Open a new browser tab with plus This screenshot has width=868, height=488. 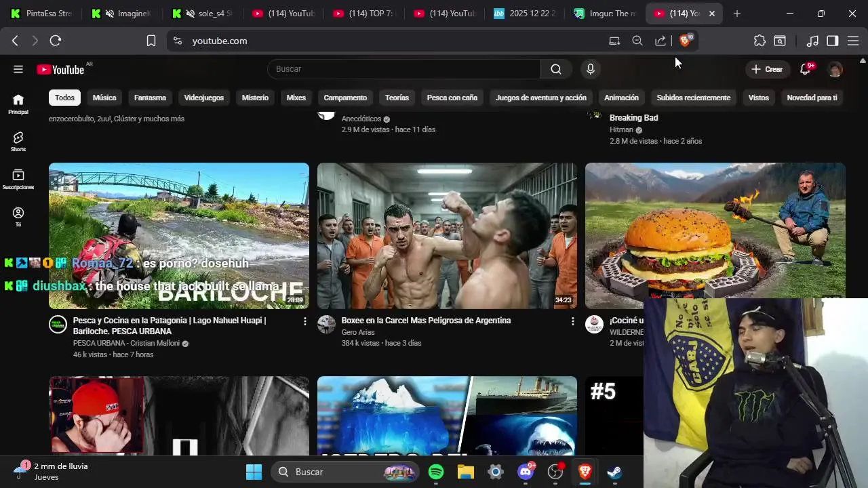[x=737, y=14]
